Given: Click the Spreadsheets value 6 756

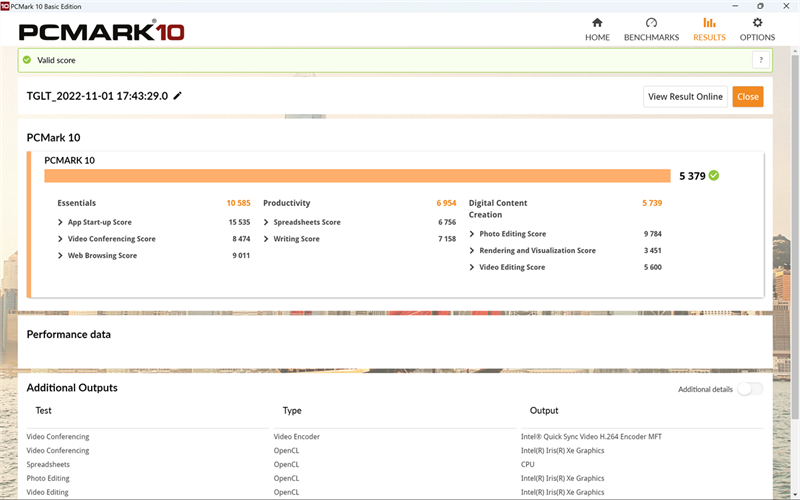Looking at the screenshot, I should 447,222.
